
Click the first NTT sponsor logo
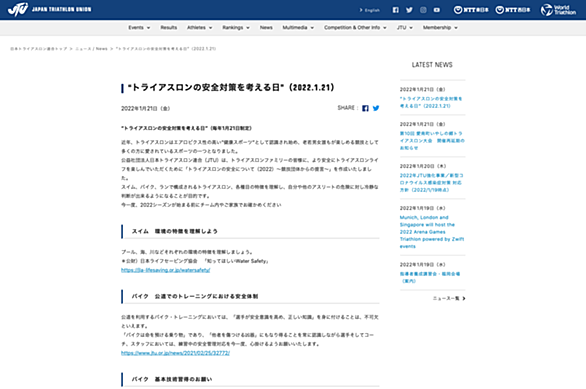pyautogui.click(x=471, y=10)
